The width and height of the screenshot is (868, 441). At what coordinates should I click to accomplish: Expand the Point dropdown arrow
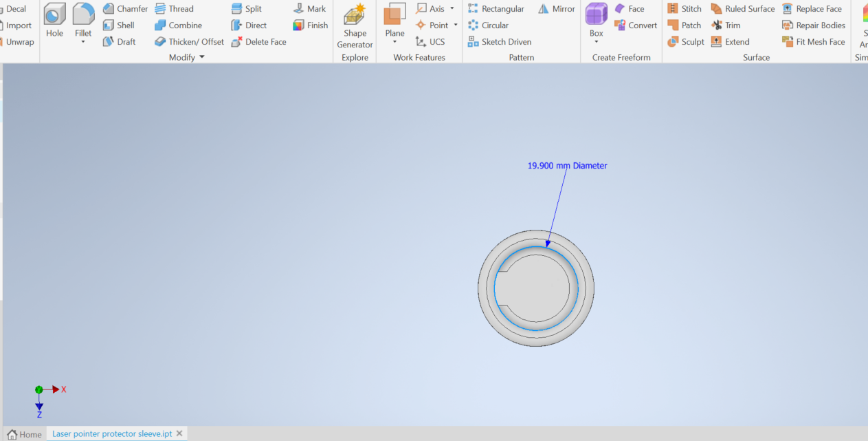click(456, 25)
